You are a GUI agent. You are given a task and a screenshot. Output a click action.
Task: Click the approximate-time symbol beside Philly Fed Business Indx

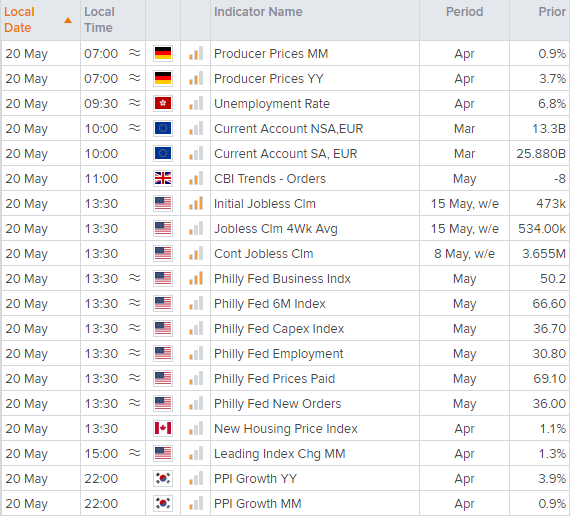pyautogui.click(x=135, y=278)
